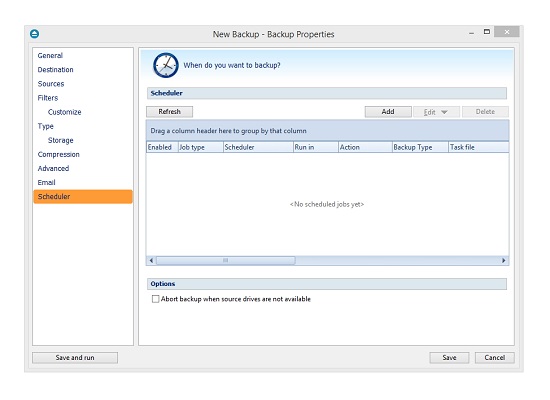
Task: Click Save and run button
Action: click(75, 358)
